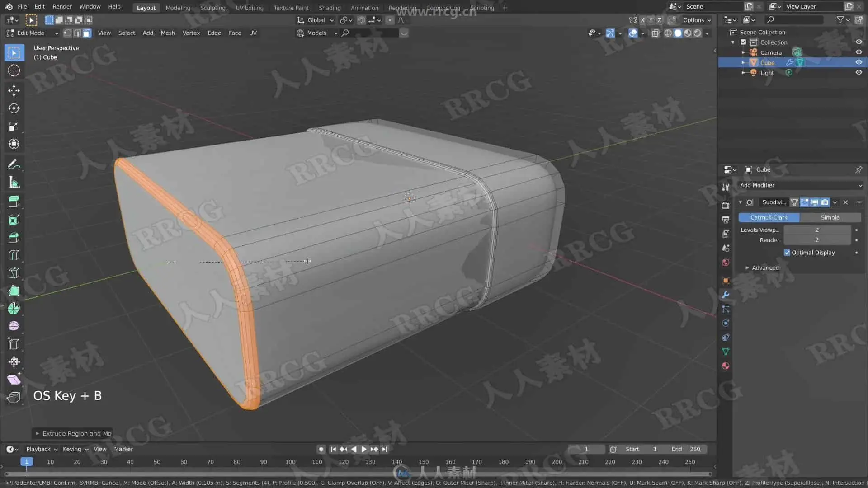Select the 3D Cursor tool
868x488 pixels.
click(x=14, y=70)
